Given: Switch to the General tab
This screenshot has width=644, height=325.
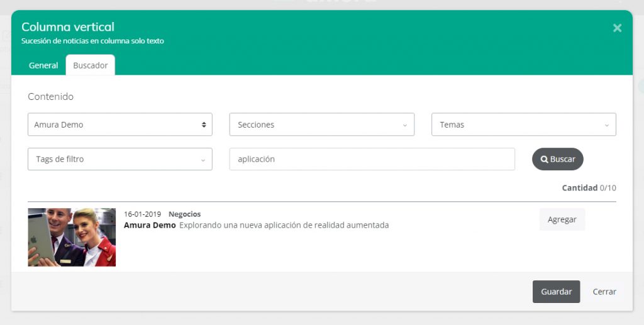Looking at the screenshot, I should click(x=43, y=65).
